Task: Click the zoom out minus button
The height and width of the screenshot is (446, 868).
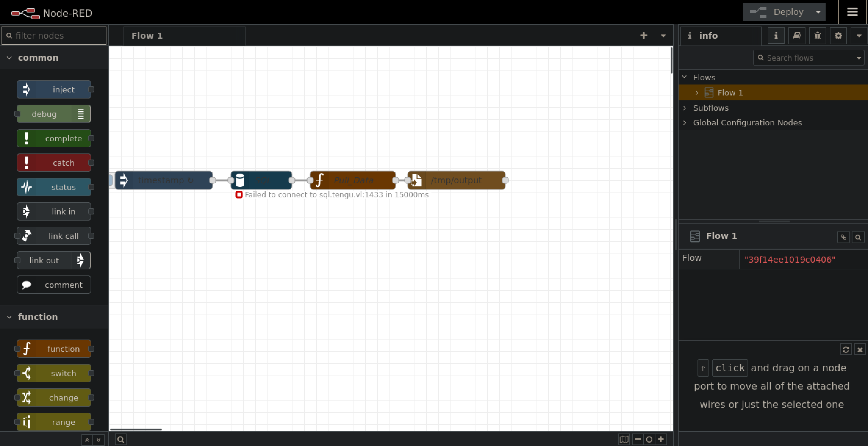Action: pos(638,439)
